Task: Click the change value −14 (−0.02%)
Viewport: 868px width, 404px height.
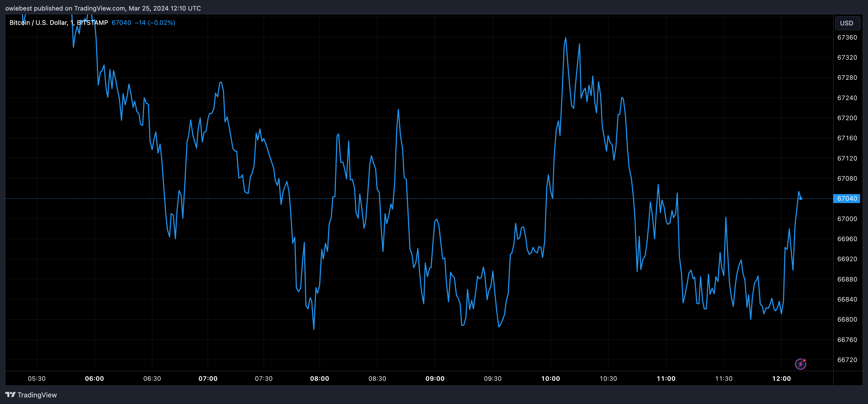Action: (155, 22)
